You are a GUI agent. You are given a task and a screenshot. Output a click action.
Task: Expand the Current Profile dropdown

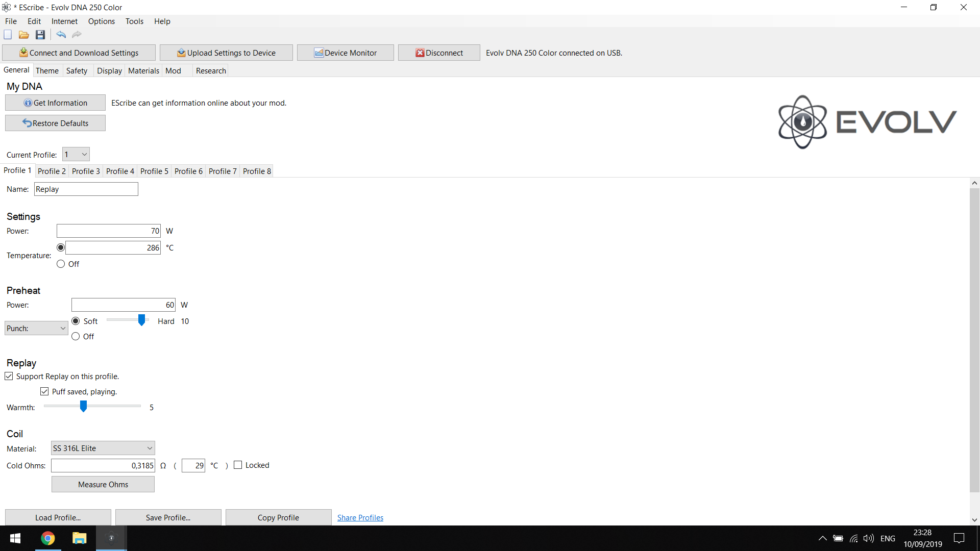76,154
